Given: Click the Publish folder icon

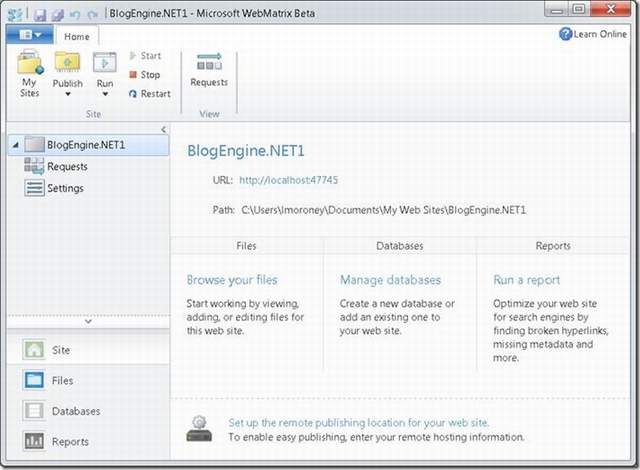Looking at the screenshot, I should tap(67, 62).
